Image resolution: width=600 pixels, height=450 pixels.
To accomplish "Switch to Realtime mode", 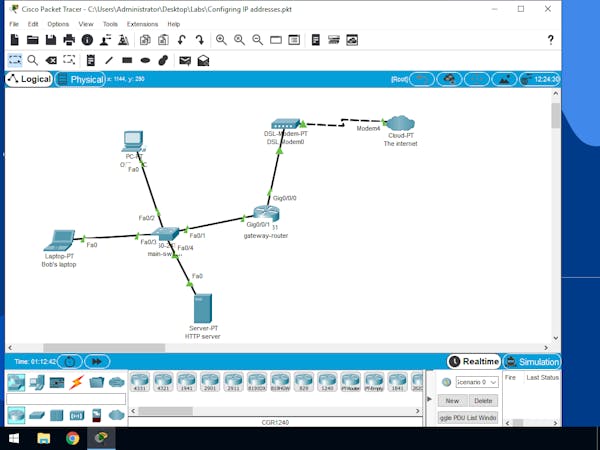I will pos(474,361).
